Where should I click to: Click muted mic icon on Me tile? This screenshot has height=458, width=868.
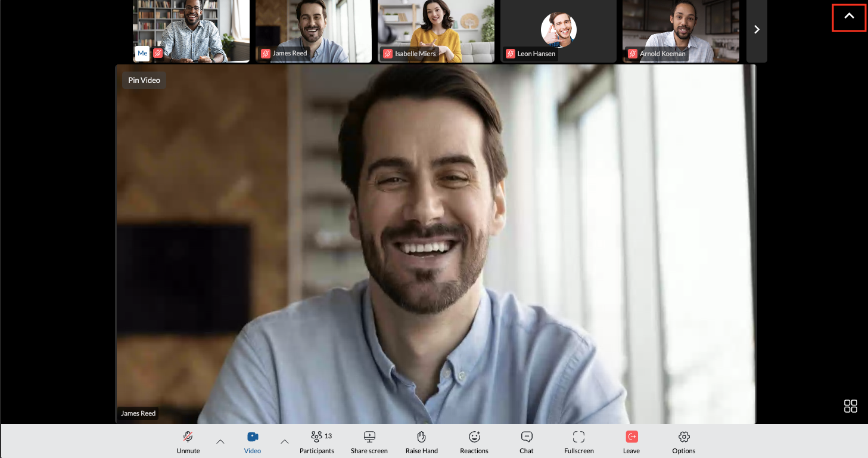coord(158,53)
